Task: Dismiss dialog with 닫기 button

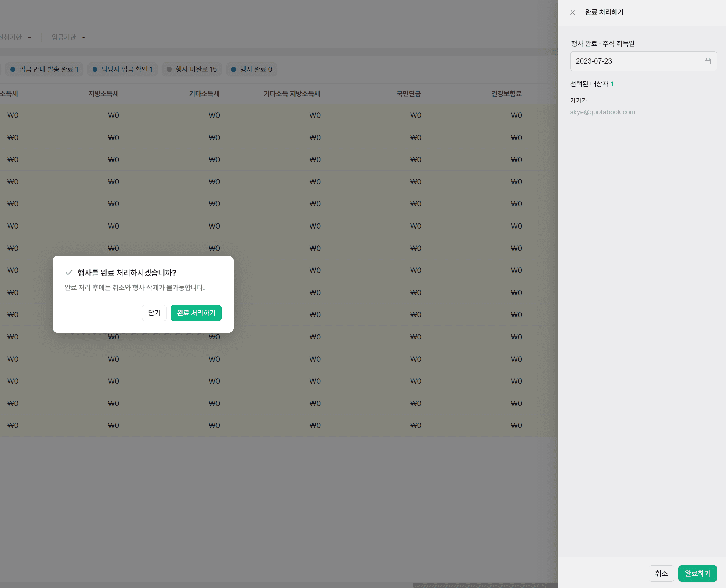Action: (154, 313)
